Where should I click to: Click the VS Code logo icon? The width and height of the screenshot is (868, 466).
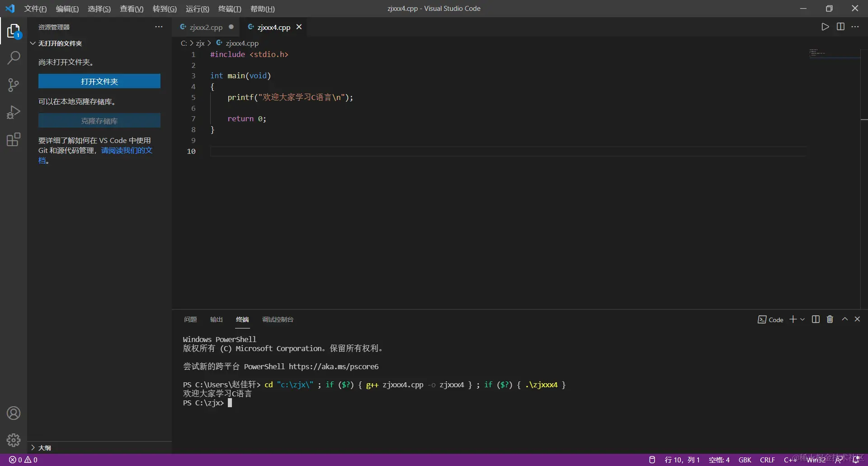click(x=10, y=9)
